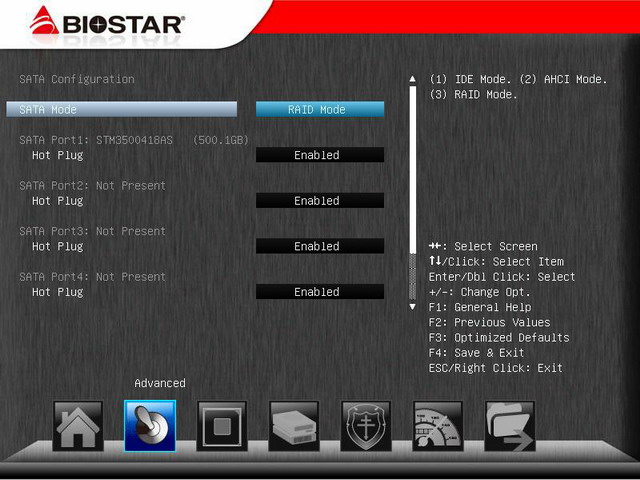Image resolution: width=640 pixels, height=480 pixels.
Task: Click the scrollbar down arrow
Action: point(413,307)
